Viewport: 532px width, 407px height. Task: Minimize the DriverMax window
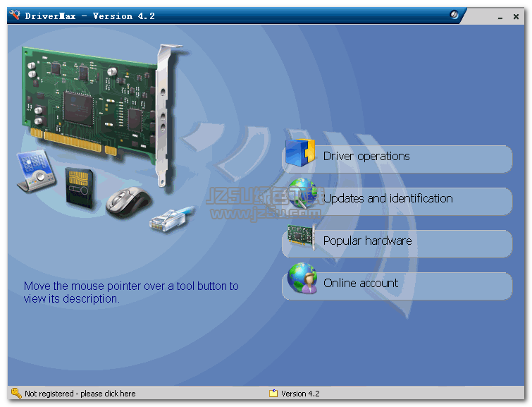(500, 17)
